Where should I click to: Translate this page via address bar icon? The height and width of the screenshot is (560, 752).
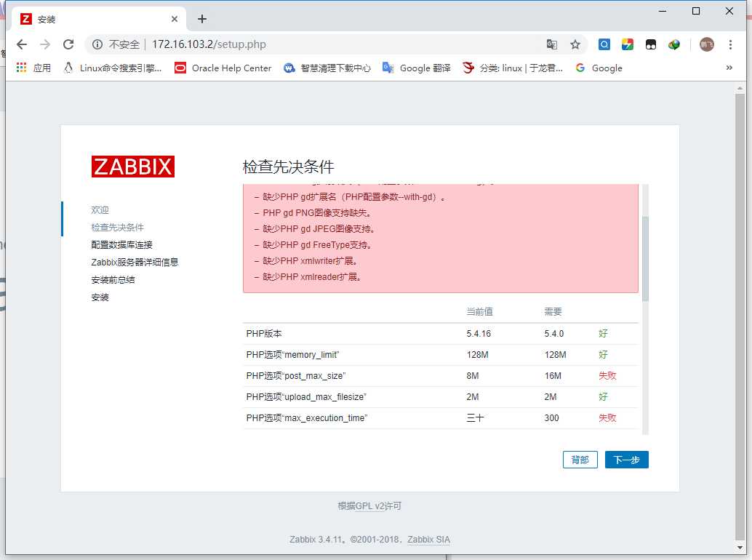(552, 44)
